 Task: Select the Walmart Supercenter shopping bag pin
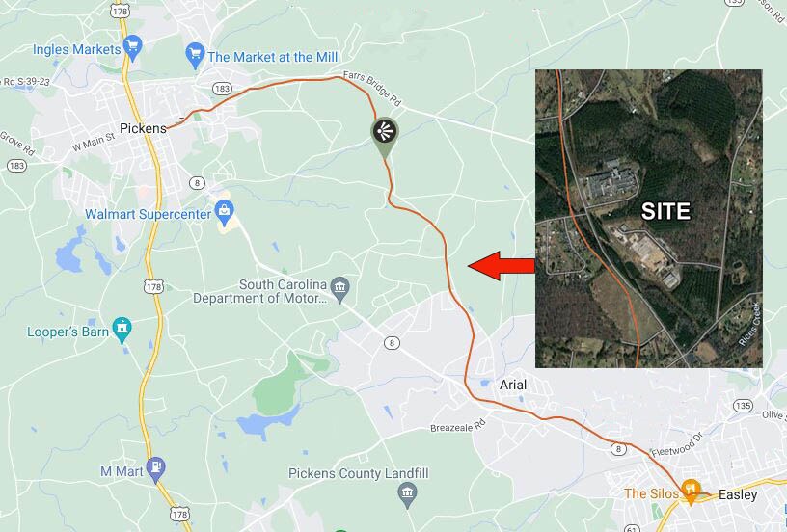[x=225, y=213]
